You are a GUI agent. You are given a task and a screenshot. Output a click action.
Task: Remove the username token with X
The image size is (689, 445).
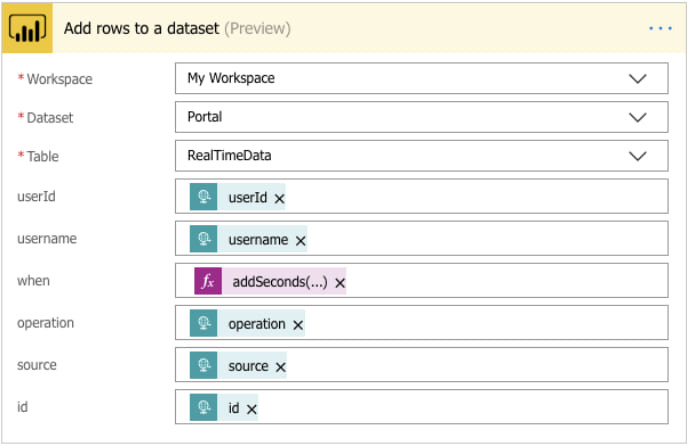pyautogui.click(x=300, y=241)
